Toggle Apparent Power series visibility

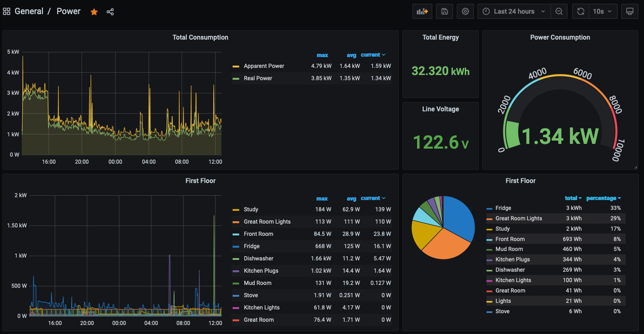coord(264,66)
